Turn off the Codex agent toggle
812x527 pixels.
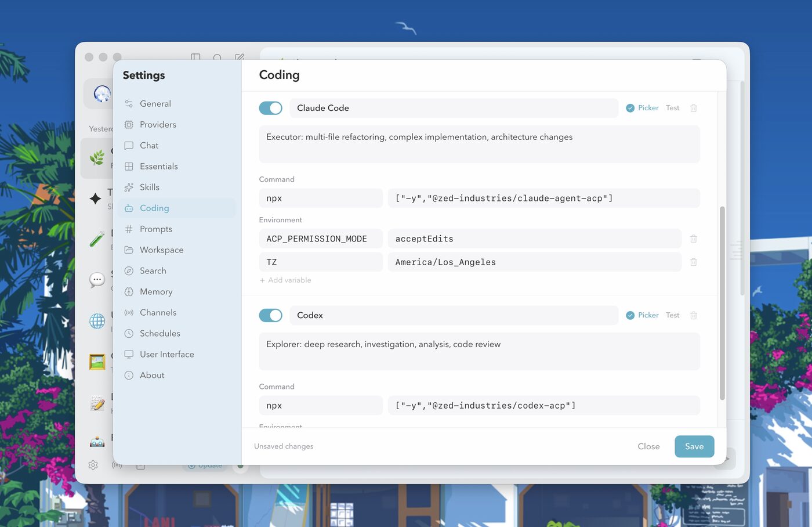[x=270, y=315]
